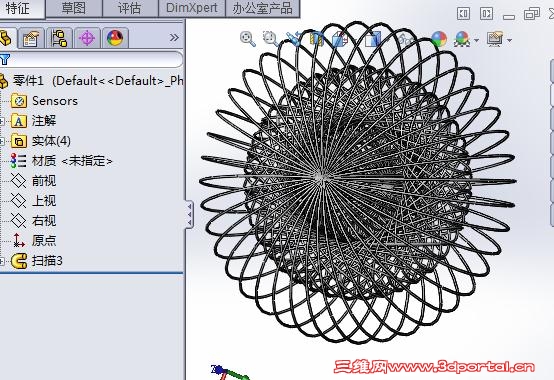Click the material icon beside 材质
This screenshot has width=554, height=380.
click(18, 161)
